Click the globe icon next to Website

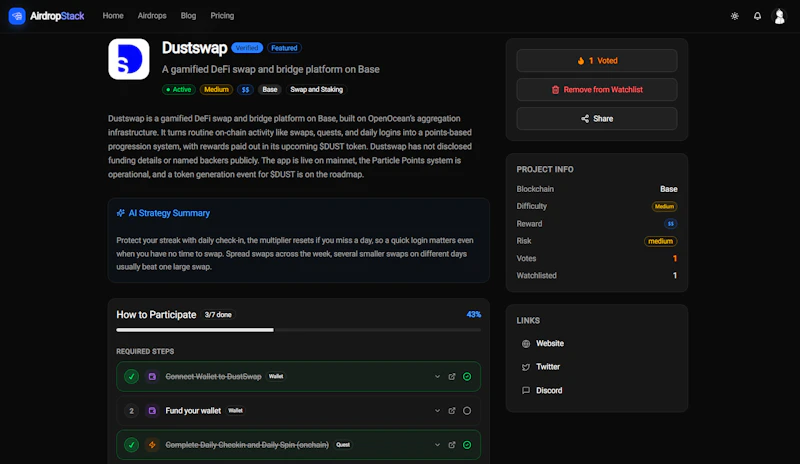pos(526,344)
